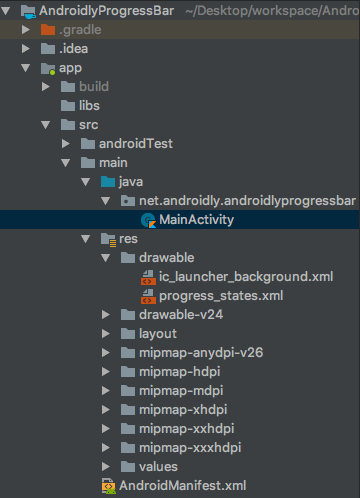Click the main folder icon
Image resolution: width=360 pixels, height=498 pixels.
(x=88, y=163)
